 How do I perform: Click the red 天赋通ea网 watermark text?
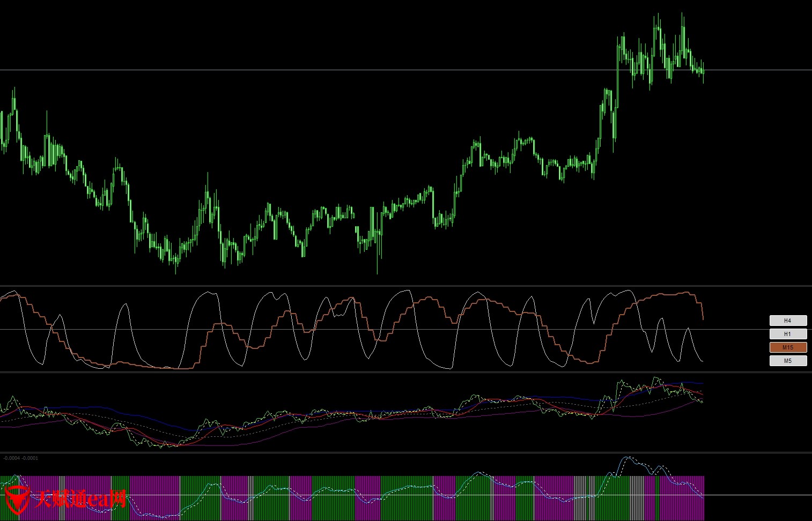[80, 499]
